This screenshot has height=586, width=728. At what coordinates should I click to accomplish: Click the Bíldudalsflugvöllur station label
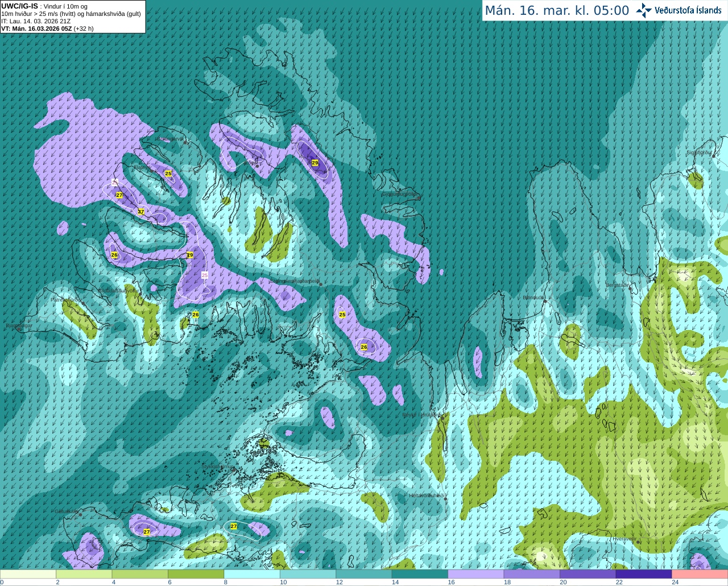(x=118, y=290)
